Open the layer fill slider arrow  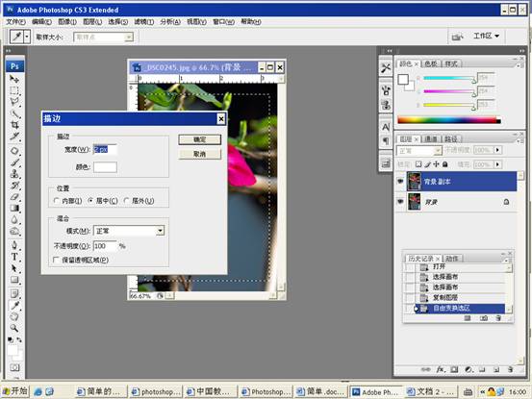[x=497, y=164]
